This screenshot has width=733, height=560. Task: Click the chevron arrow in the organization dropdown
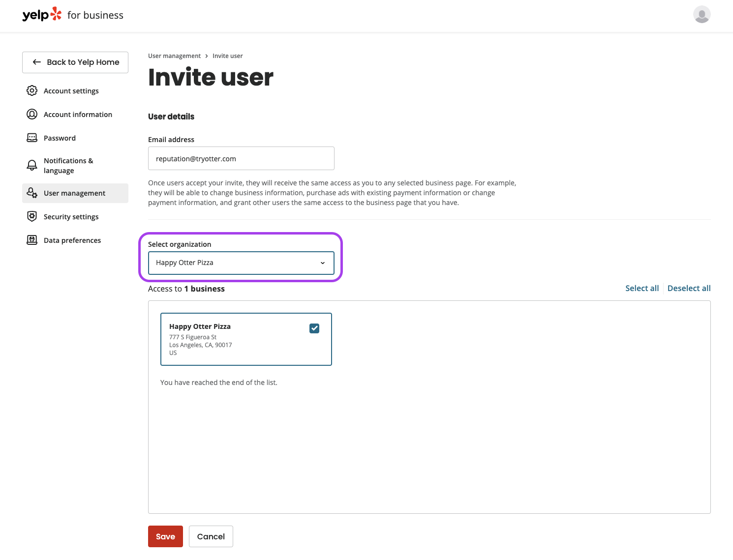(323, 263)
